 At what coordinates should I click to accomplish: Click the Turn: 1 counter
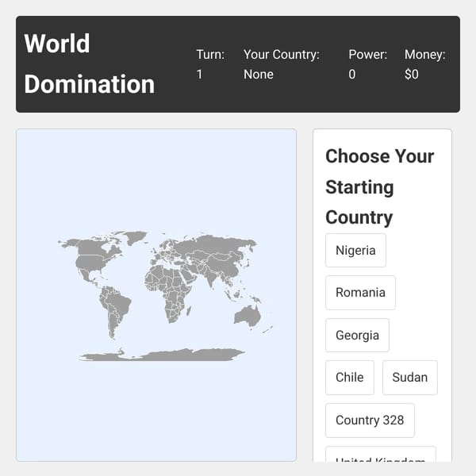click(210, 64)
